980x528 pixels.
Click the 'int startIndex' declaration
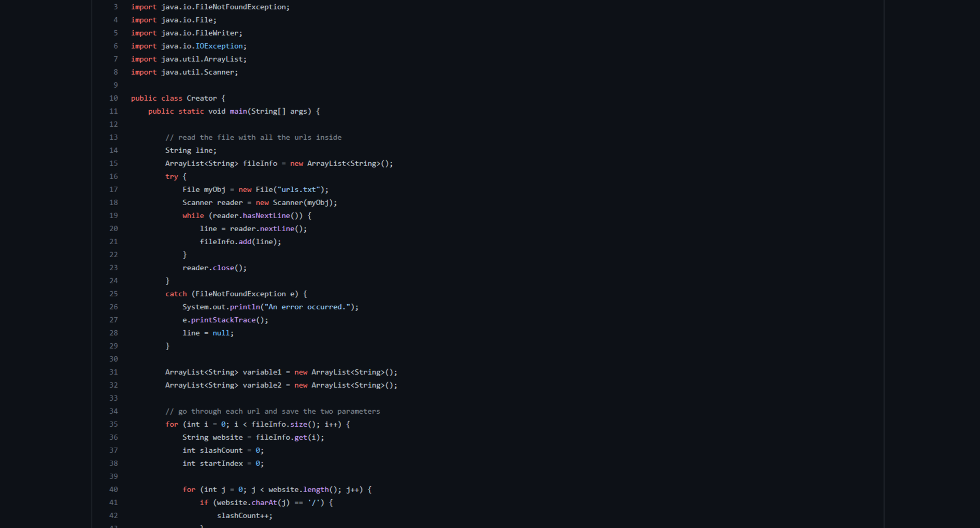[x=223, y=463]
